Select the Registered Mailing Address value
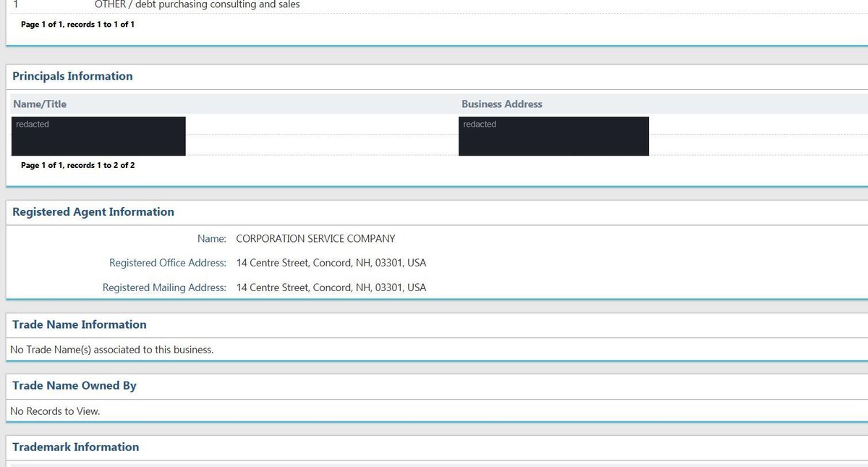The height and width of the screenshot is (467, 868). point(331,287)
